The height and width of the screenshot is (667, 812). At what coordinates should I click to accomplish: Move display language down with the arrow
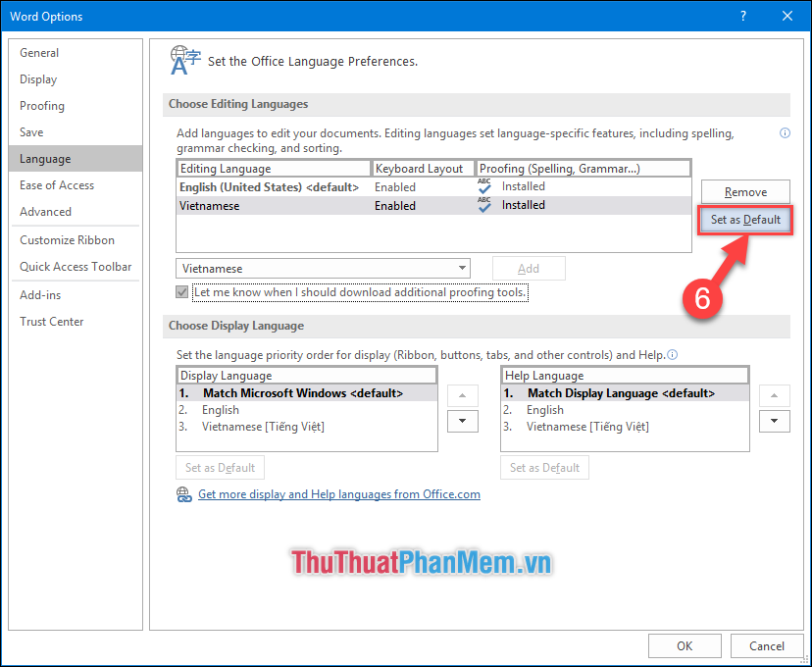coord(463,421)
